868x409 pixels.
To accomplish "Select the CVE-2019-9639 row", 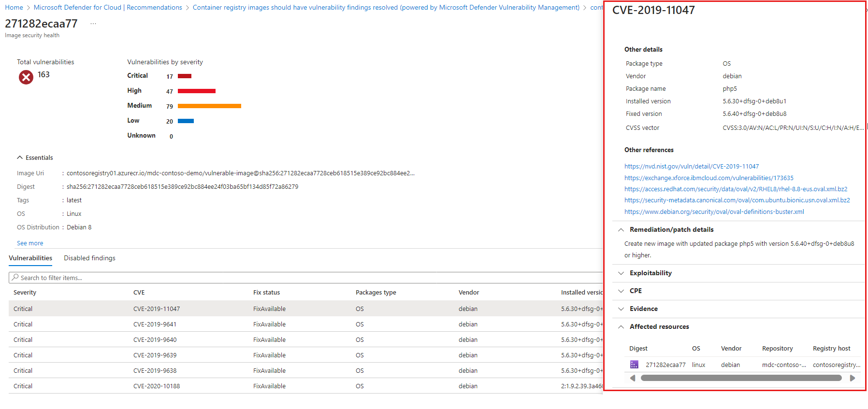I will point(305,355).
